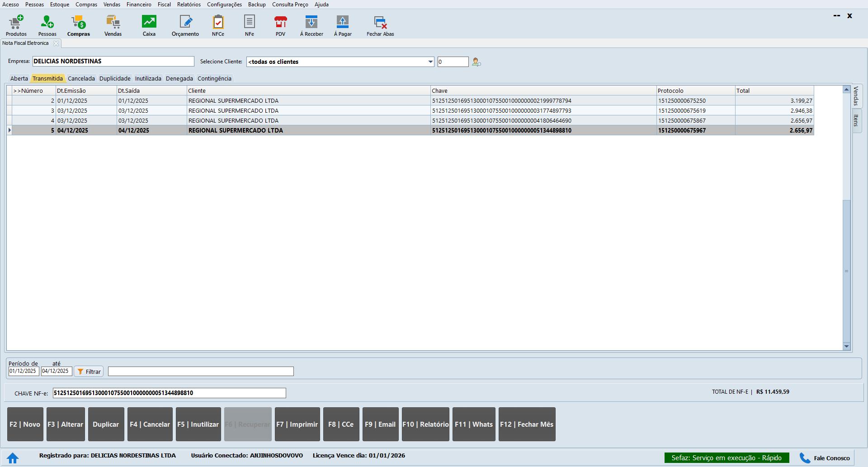Open the Financeiro menu
Viewport: 868px width, 467px height.
(x=139, y=5)
